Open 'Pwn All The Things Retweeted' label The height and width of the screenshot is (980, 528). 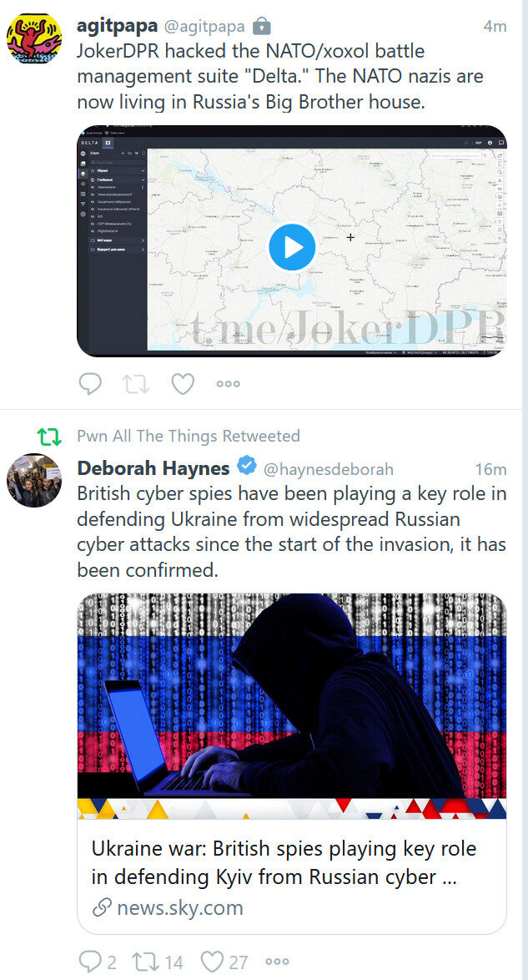[x=188, y=436]
